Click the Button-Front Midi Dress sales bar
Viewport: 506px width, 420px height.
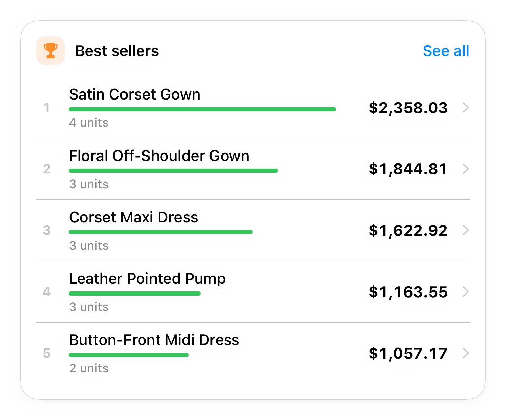point(129,355)
